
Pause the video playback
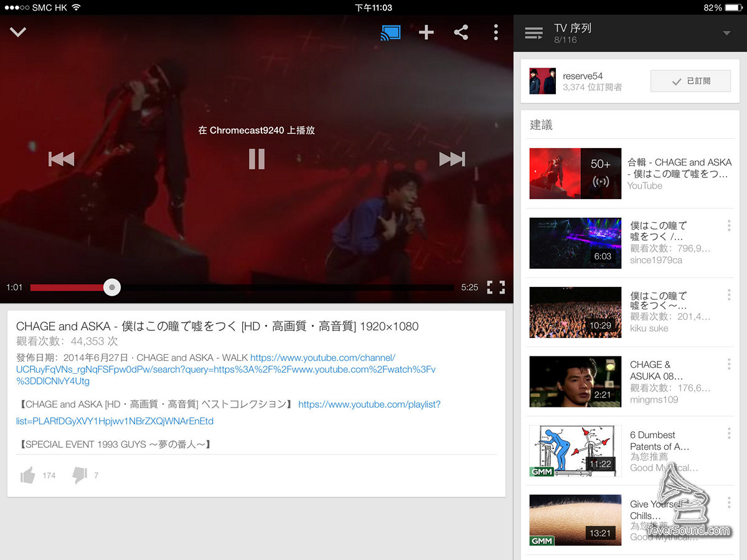tap(256, 159)
